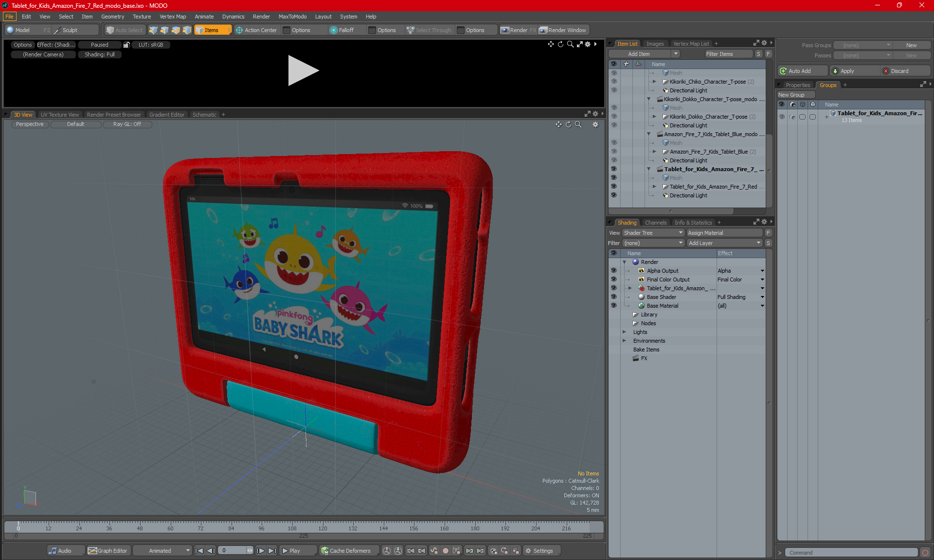Go to first frame transport button
Viewport: 934px width, 560px height.
[x=199, y=551]
